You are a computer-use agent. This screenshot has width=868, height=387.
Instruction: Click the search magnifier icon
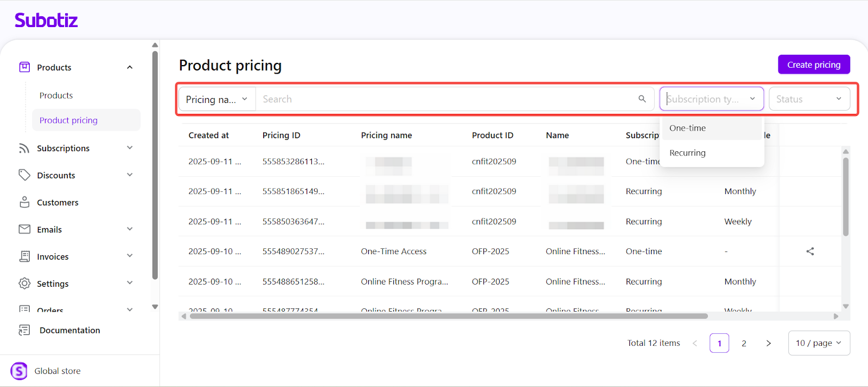(x=642, y=99)
